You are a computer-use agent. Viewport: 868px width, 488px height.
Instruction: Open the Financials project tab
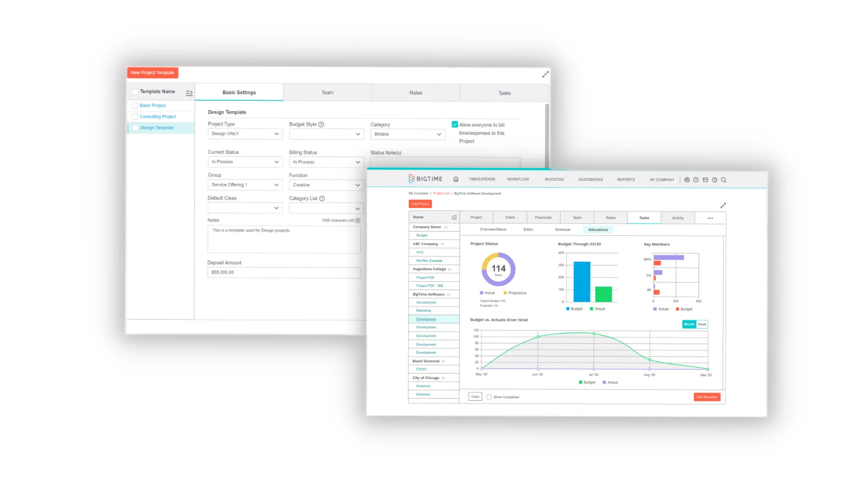coord(543,218)
